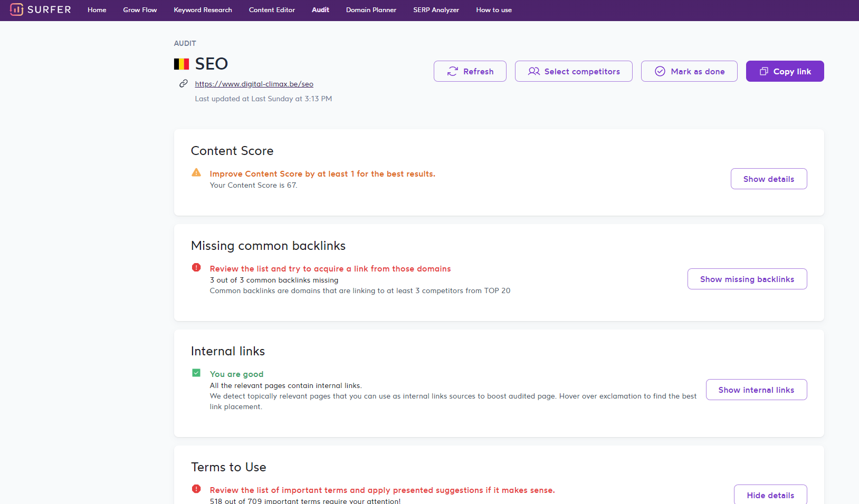Click 'All the relevant pages contain internal links.'
The width and height of the screenshot is (859, 504).
(x=285, y=385)
